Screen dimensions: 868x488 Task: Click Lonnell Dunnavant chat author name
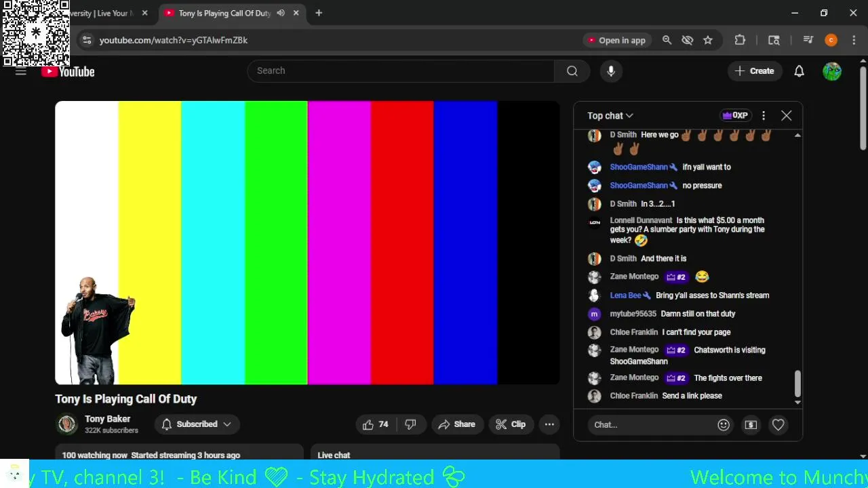click(x=641, y=220)
